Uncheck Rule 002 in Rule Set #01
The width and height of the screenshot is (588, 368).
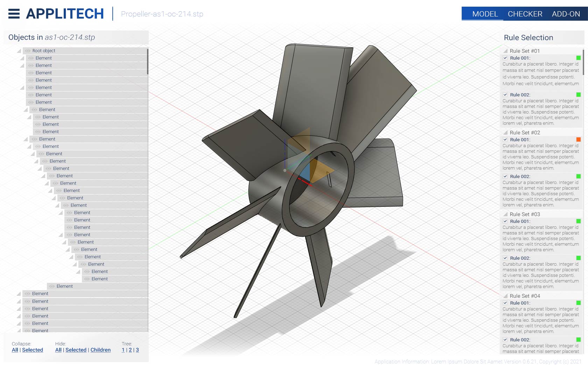click(x=505, y=95)
